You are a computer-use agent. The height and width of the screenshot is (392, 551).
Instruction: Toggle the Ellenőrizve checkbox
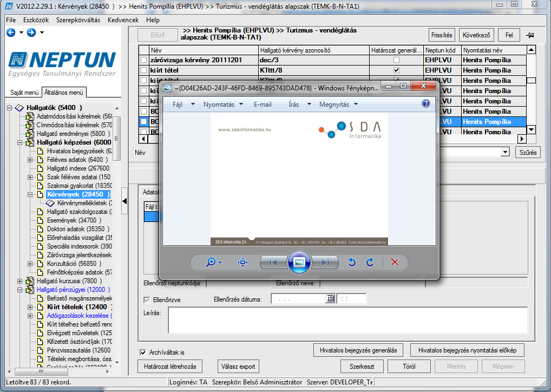pyautogui.click(x=147, y=300)
